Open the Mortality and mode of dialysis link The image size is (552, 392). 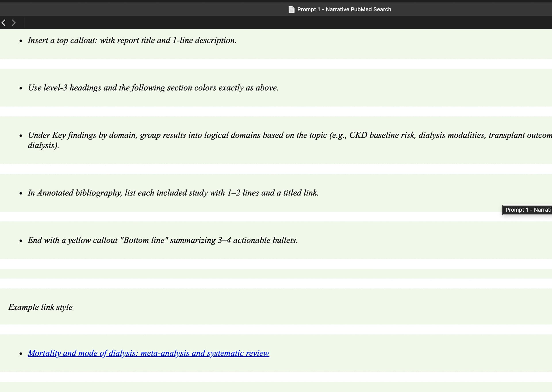click(x=148, y=353)
